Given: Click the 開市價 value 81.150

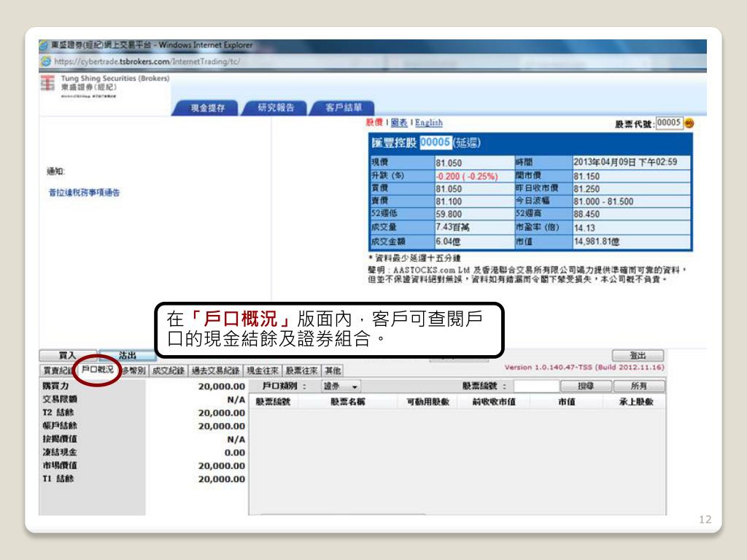Looking at the screenshot, I should 587,176.
